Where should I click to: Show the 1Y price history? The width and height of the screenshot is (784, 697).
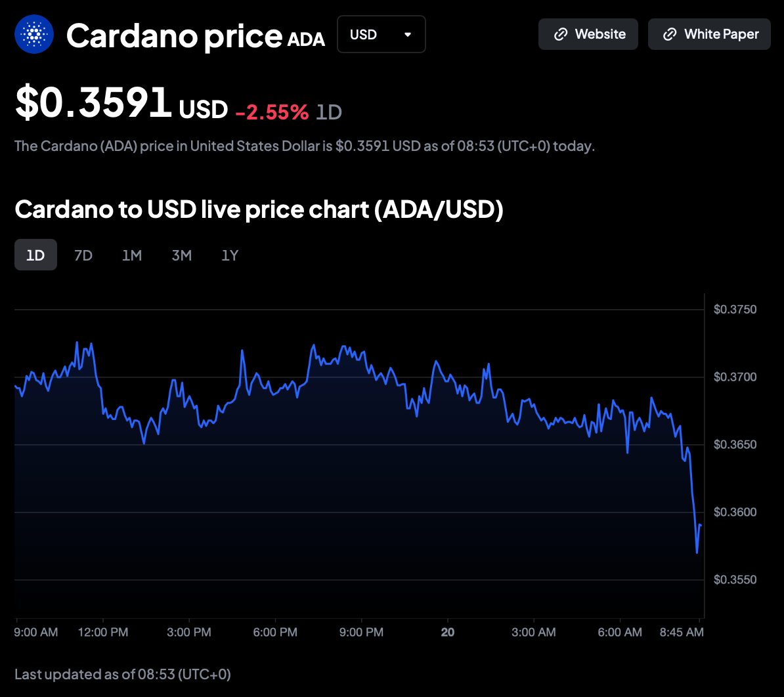pyautogui.click(x=230, y=255)
